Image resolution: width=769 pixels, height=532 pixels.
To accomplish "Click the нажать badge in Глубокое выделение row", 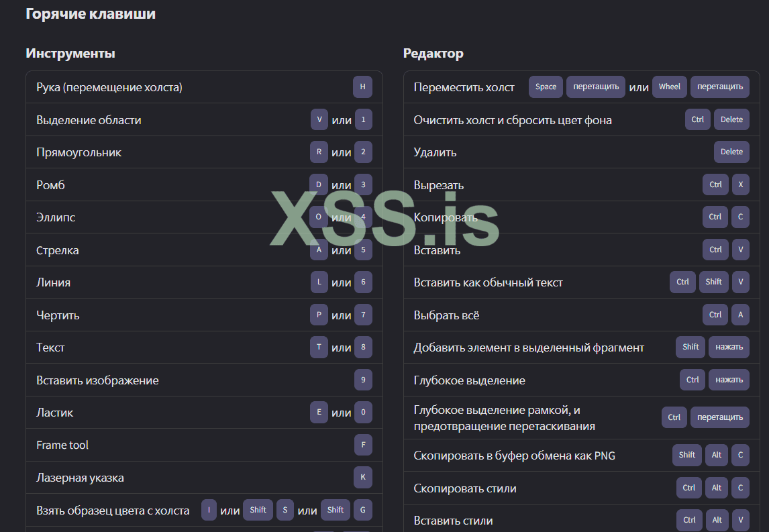I will [x=729, y=380].
